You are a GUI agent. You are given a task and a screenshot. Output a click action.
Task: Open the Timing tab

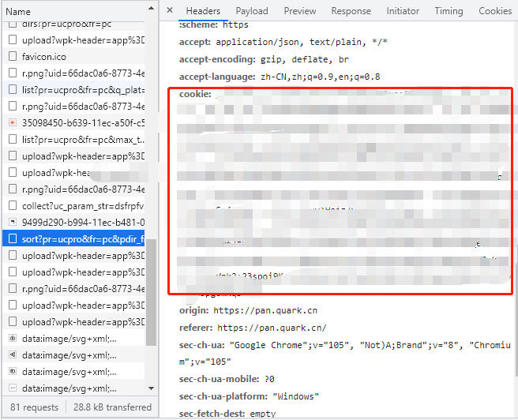pyautogui.click(x=449, y=11)
